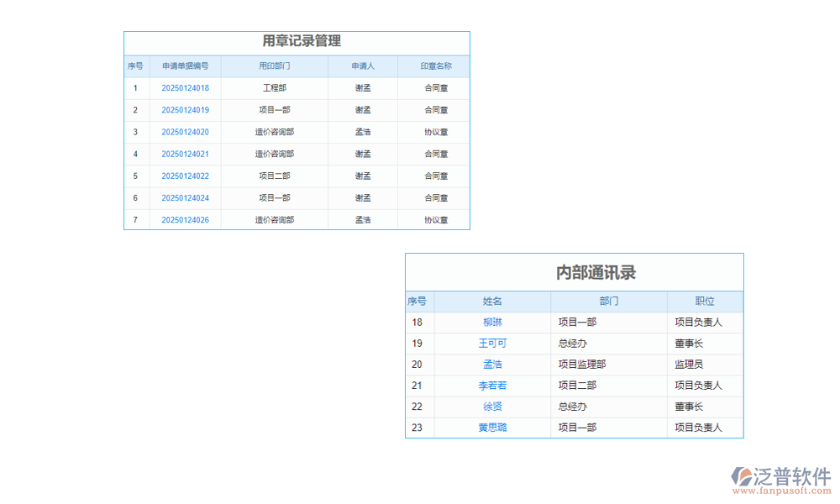Open contact 柳琳 in the directory
Screen dimensions: 840x504
[x=492, y=322]
